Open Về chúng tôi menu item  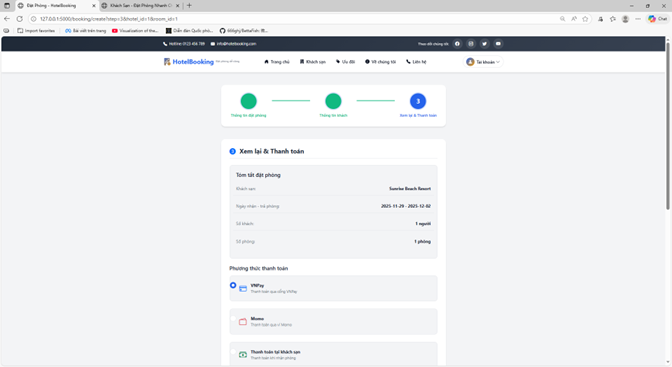[x=381, y=62]
